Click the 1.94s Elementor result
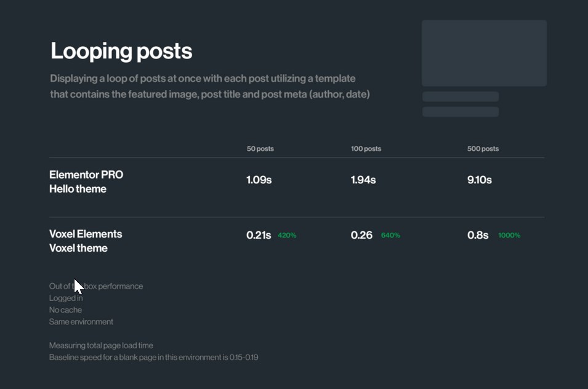The width and height of the screenshot is (588, 389). pyautogui.click(x=363, y=180)
